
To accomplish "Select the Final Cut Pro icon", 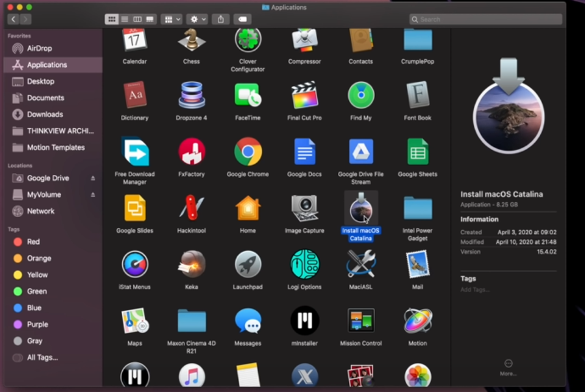I will click(304, 95).
